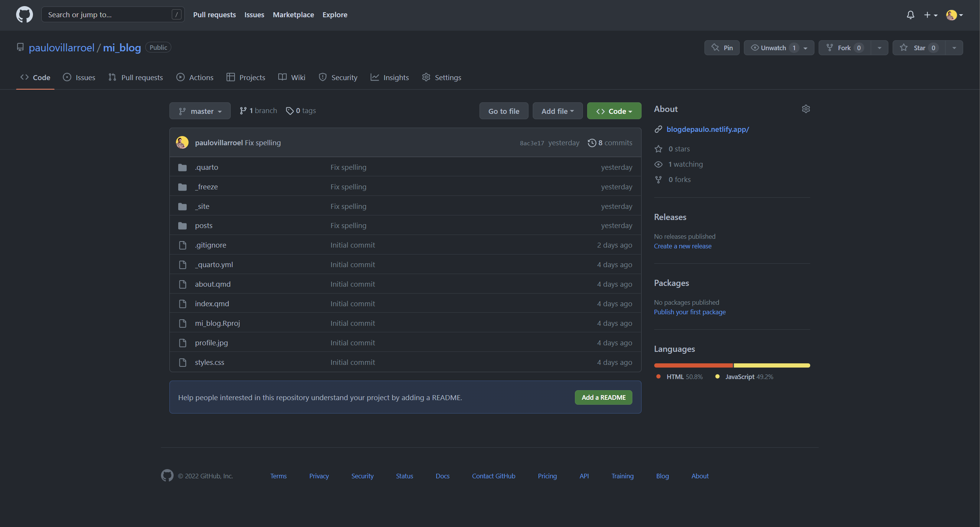The height and width of the screenshot is (527, 980).
Task: Fork the mi_blog repository
Action: coord(844,48)
